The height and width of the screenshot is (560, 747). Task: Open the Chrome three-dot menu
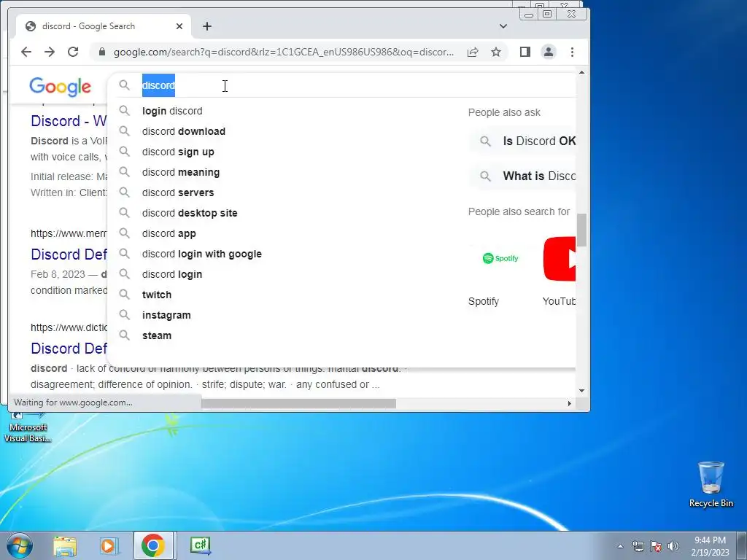click(x=572, y=52)
